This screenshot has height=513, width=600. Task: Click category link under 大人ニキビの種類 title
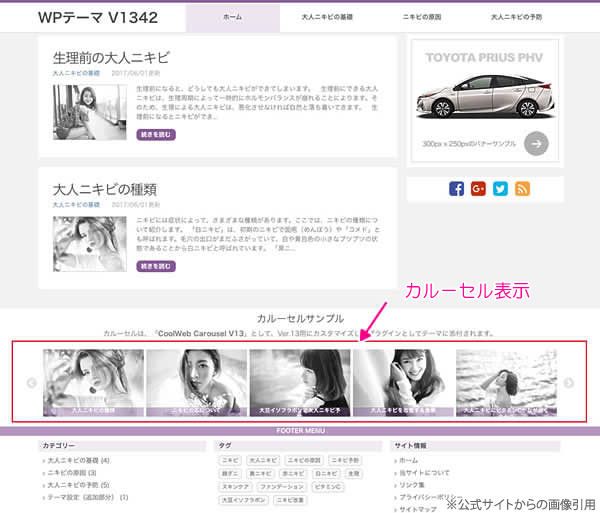(x=76, y=205)
